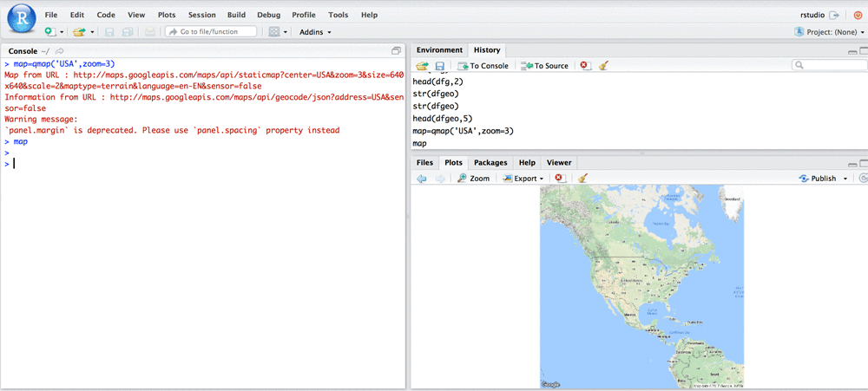Open the recent files dropdown arrow

tap(92, 33)
